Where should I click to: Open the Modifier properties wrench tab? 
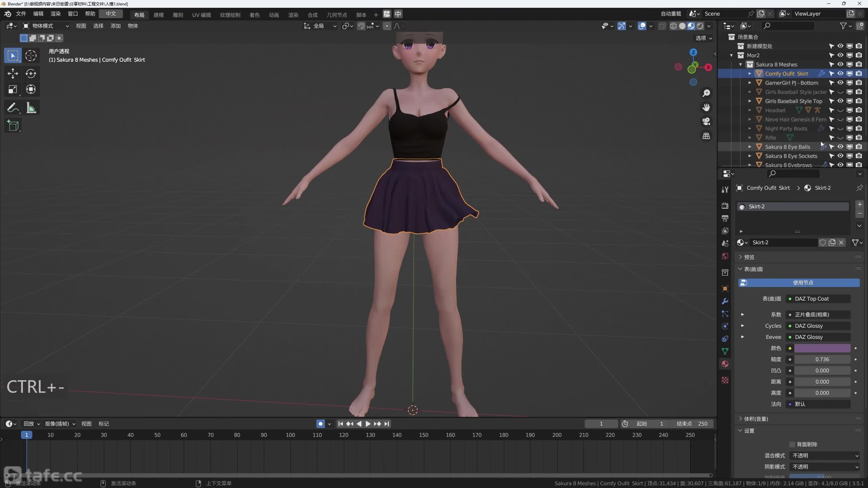725,301
